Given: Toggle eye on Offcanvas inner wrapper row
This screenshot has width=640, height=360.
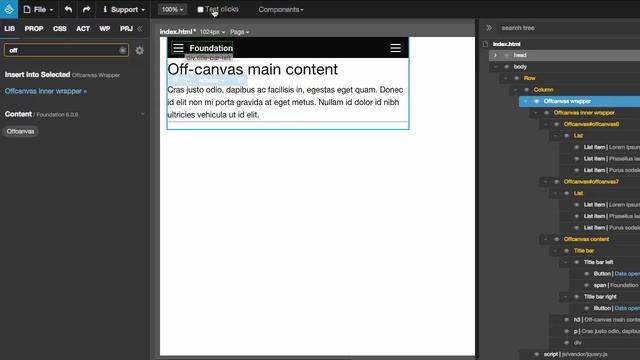Looking at the screenshot, I should (547, 113).
